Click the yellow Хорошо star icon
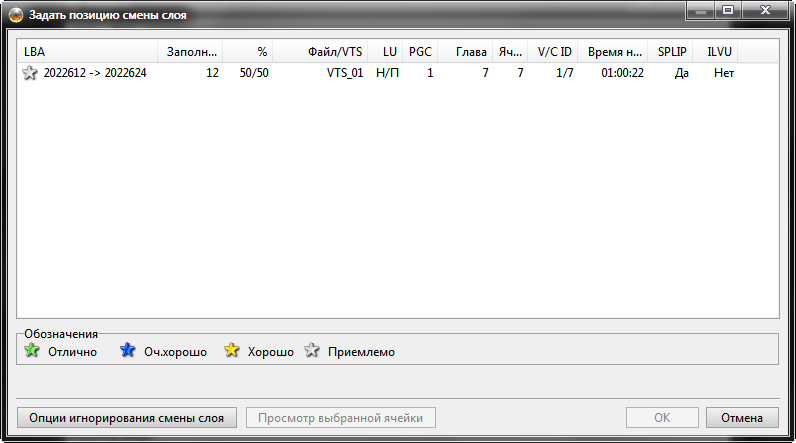 [x=231, y=350]
